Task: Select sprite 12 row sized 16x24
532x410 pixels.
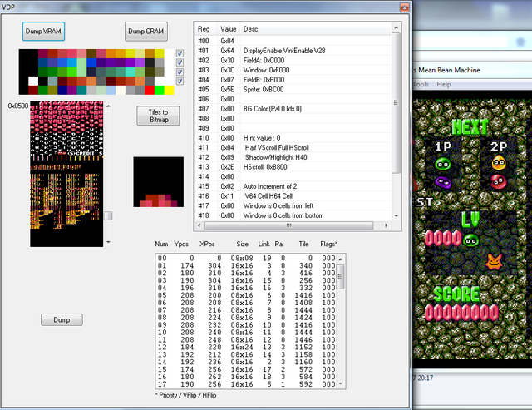Action: click(246, 347)
